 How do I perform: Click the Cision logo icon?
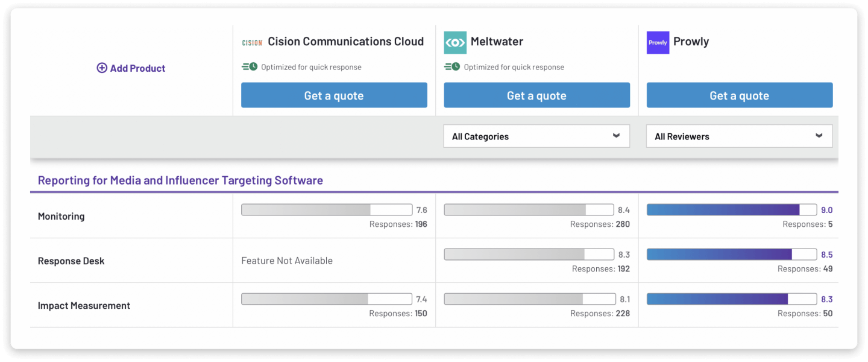coord(252,42)
